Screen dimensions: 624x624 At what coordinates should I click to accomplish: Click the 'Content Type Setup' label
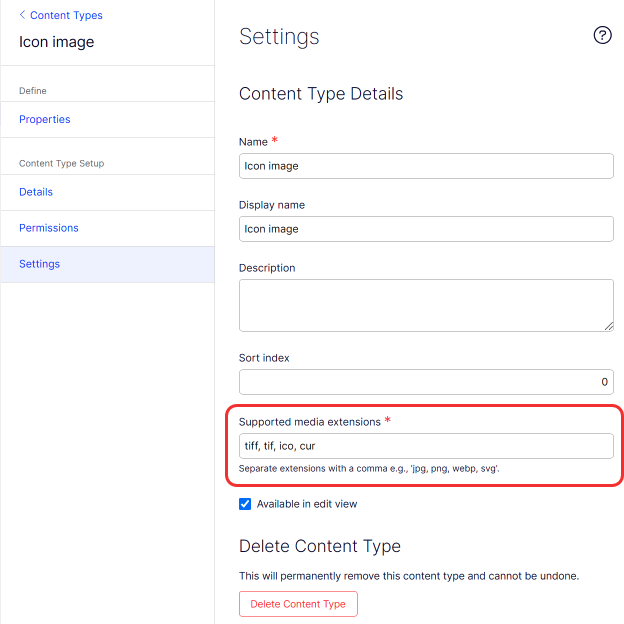(x=61, y=164)
